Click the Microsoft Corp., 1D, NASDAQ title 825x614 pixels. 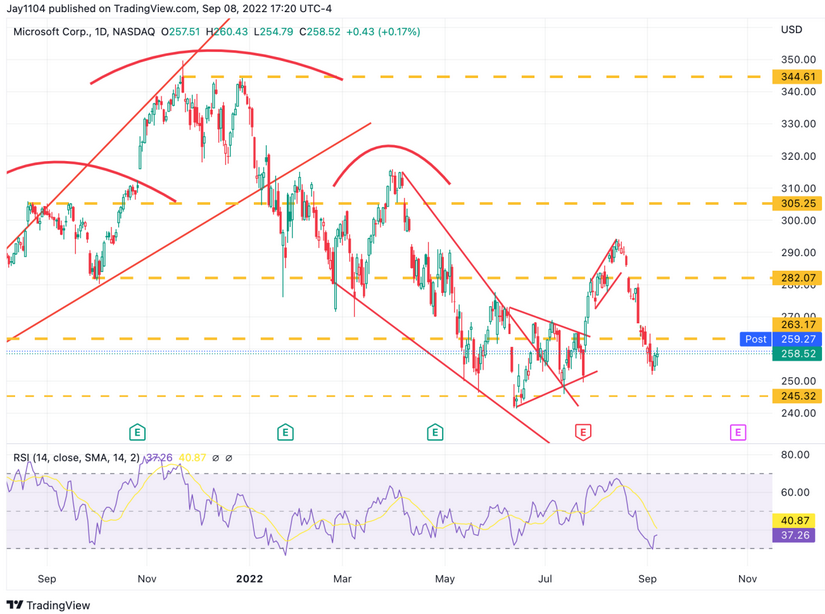(84, 32)
